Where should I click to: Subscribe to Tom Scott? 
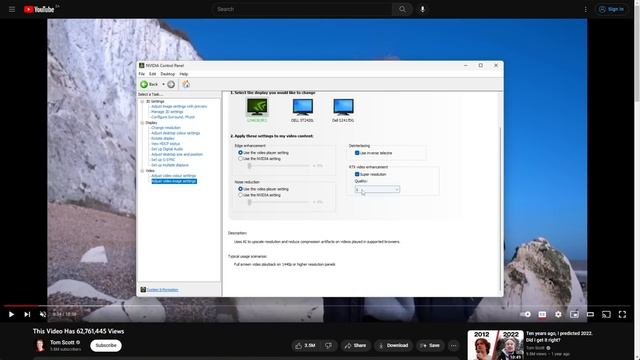pos(106,345)
